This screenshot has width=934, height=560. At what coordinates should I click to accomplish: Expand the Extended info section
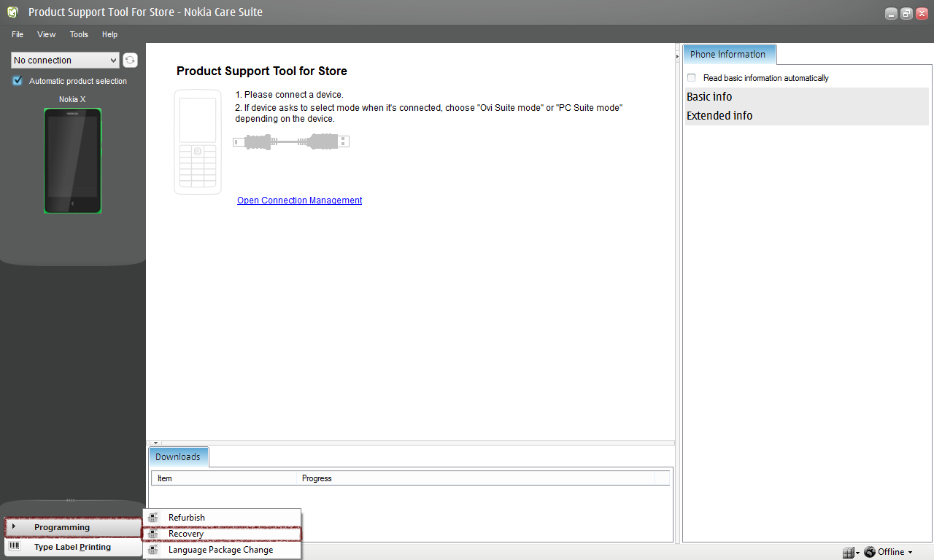coord(719,116)
